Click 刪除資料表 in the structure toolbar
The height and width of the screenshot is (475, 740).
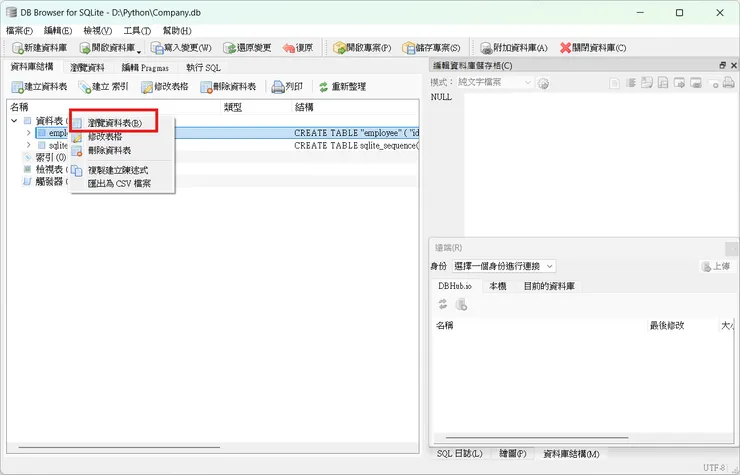(x=228, y=87)
